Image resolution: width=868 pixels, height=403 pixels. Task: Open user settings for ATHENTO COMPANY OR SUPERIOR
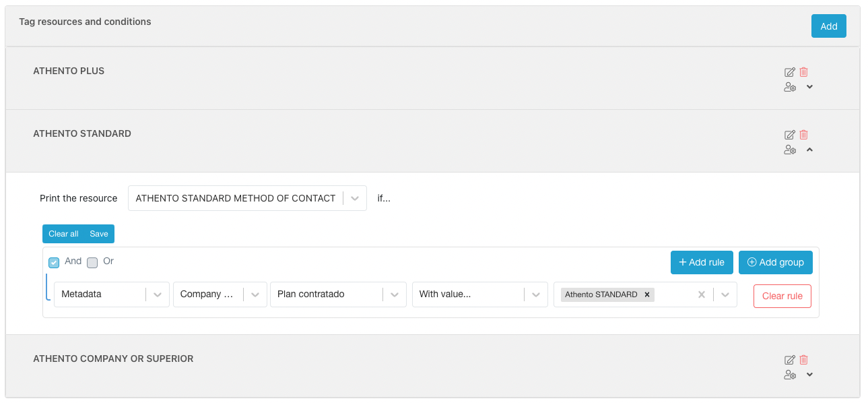[x=790, y=375]
